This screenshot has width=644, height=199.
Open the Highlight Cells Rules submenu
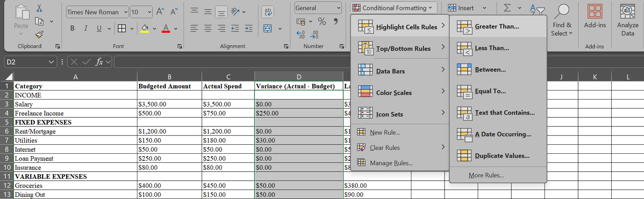400,27
